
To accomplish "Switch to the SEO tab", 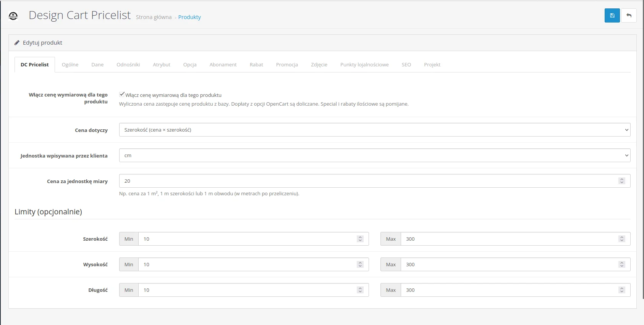I will click(406, 64).
